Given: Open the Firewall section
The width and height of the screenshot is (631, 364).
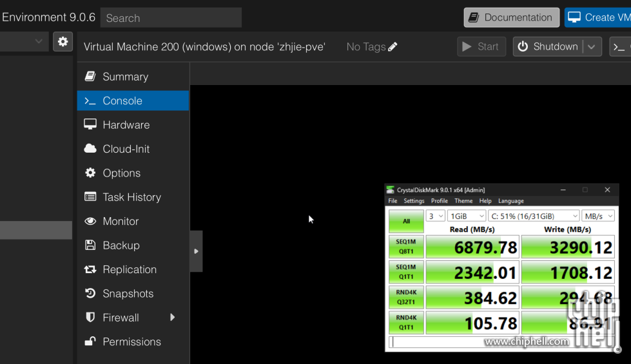Looking at the screenshot, I should pos(133,318).
